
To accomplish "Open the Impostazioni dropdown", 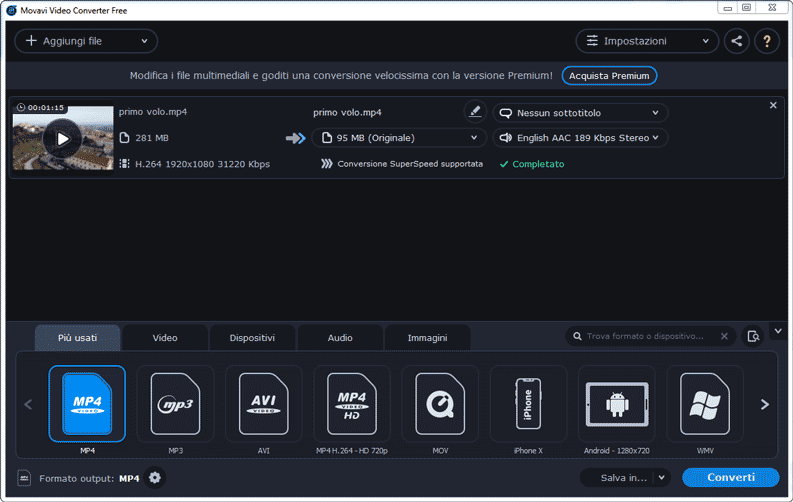I will coord(647,41).
